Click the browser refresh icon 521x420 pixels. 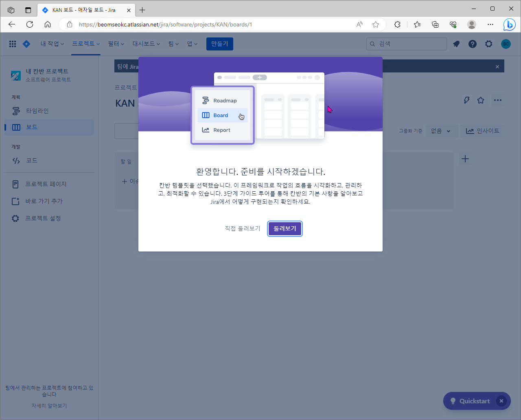[30, 24]
